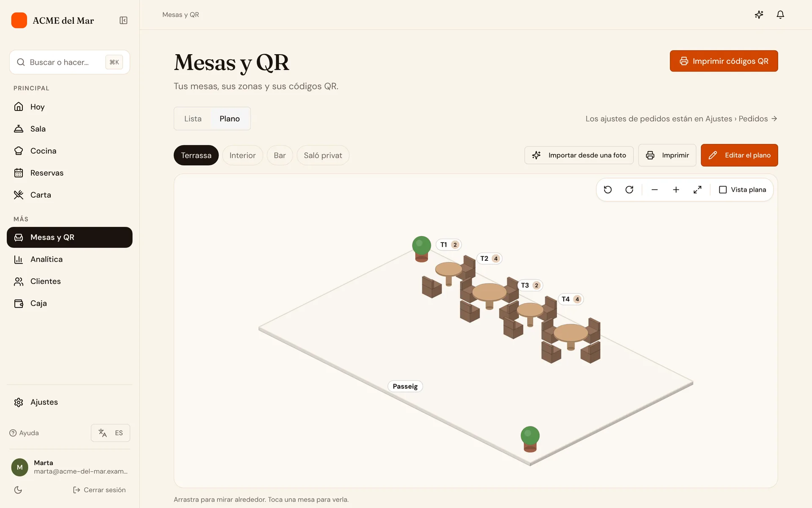The height and width of the screenshot is (508, 812).
Task: Open Ajustes › Pedidos settings link
Action: click(681, 119)
